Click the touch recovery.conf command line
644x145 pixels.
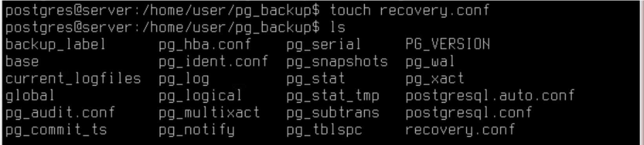247,10
